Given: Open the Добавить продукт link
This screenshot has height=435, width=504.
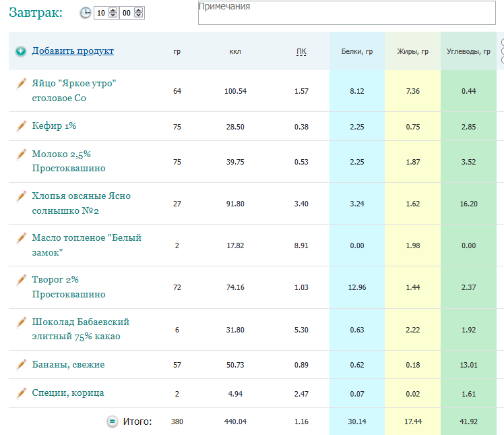Looking at the screenshot, I should click(x=73, y=51).
